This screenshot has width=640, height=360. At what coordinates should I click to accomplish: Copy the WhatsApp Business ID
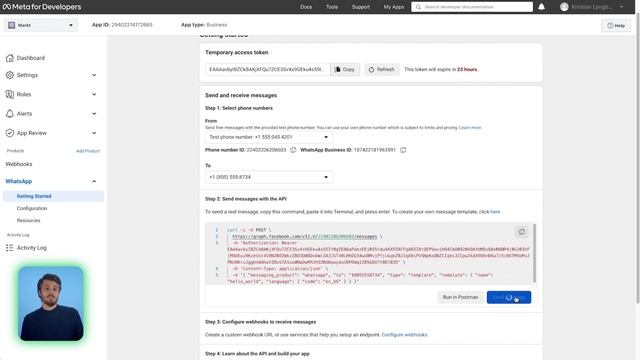pos(403,150)
